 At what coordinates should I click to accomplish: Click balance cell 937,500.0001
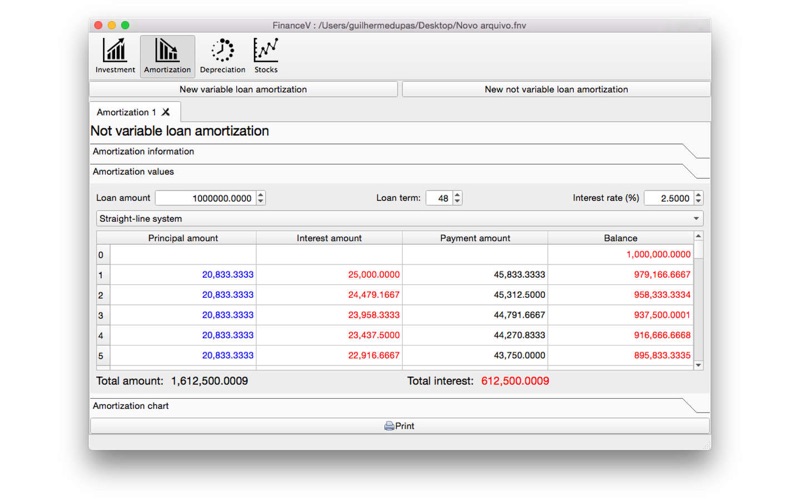click(x=620, y=315)
